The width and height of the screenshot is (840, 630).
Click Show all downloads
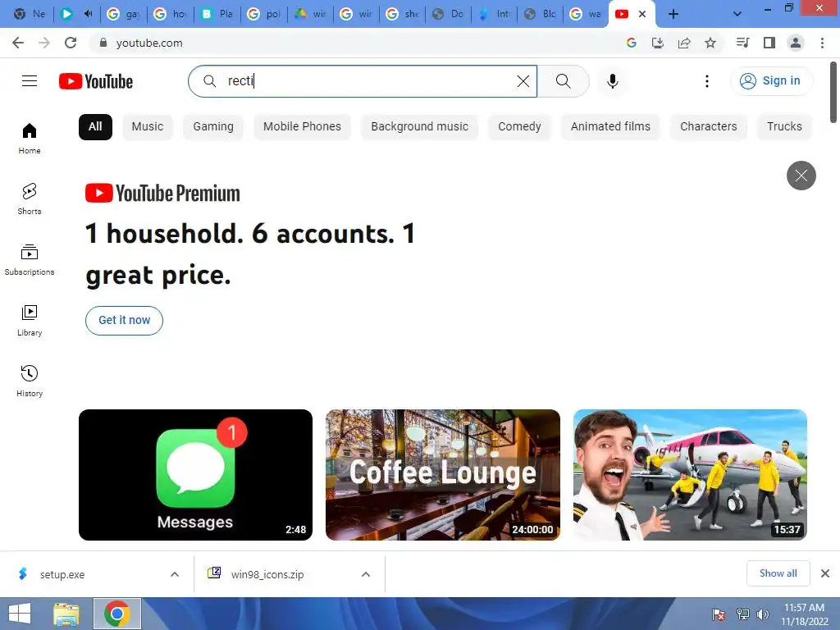click(778, 573)
